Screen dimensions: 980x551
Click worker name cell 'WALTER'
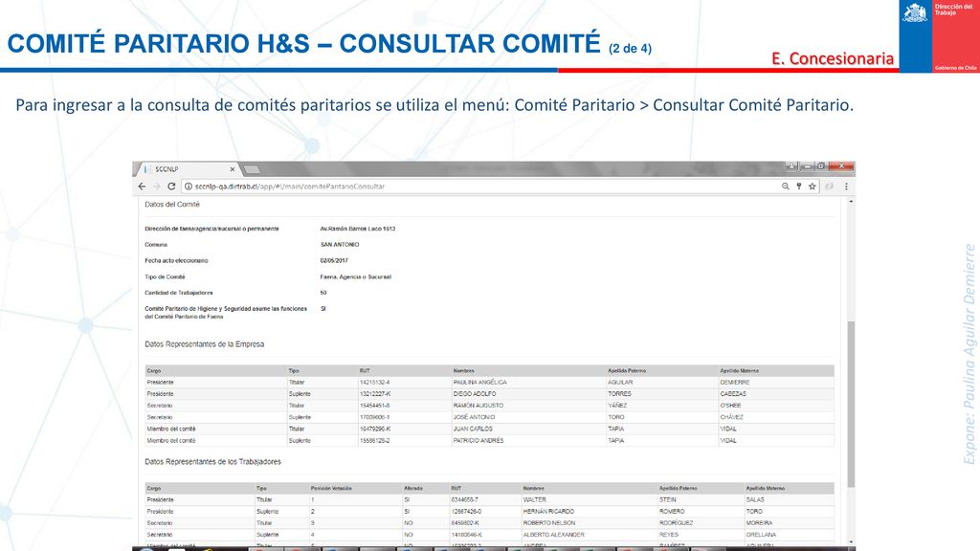point(534,499)
